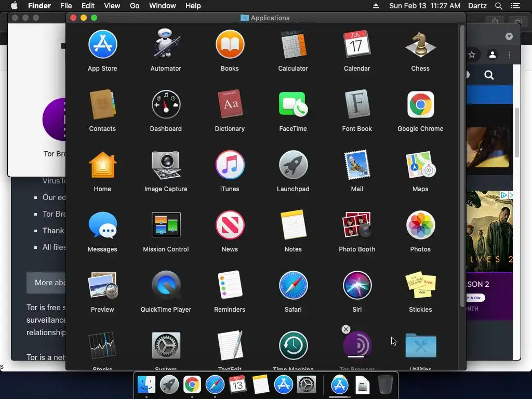Screen dimensions: 532x399
Task: Select the Maps app icon
Action: pyautogui.click(x=420, y=165)
